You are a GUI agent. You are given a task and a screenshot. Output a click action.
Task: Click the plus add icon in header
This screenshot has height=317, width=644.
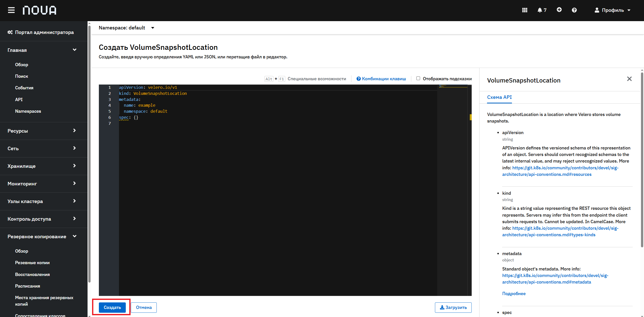coord(559,10)
